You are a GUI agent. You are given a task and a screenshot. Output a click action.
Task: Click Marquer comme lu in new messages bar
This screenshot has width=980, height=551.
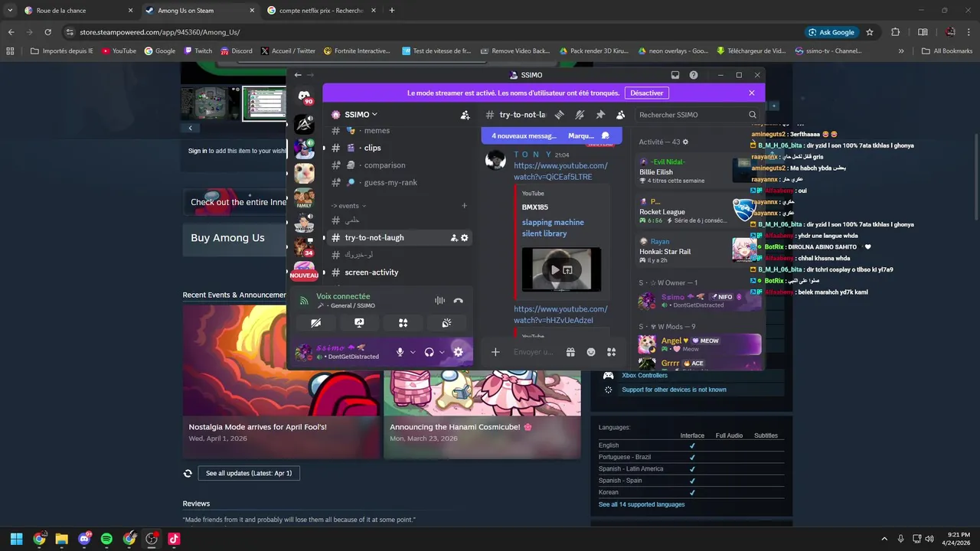coord(589,136)
